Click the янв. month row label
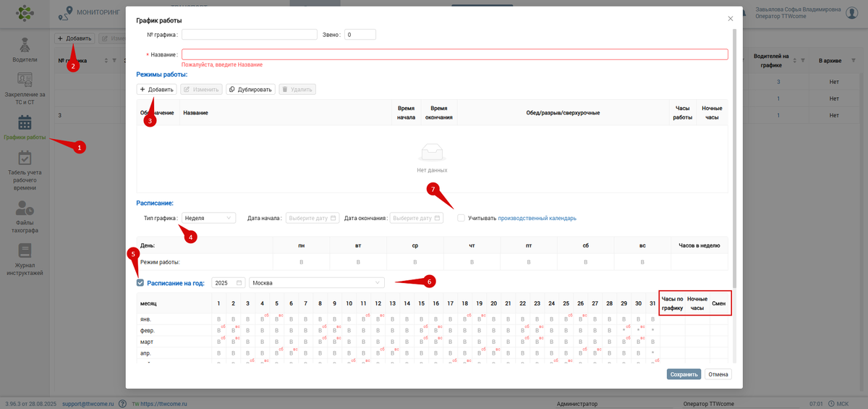The width and height of the screenshot is (868, 409). (x=146, y=319)
